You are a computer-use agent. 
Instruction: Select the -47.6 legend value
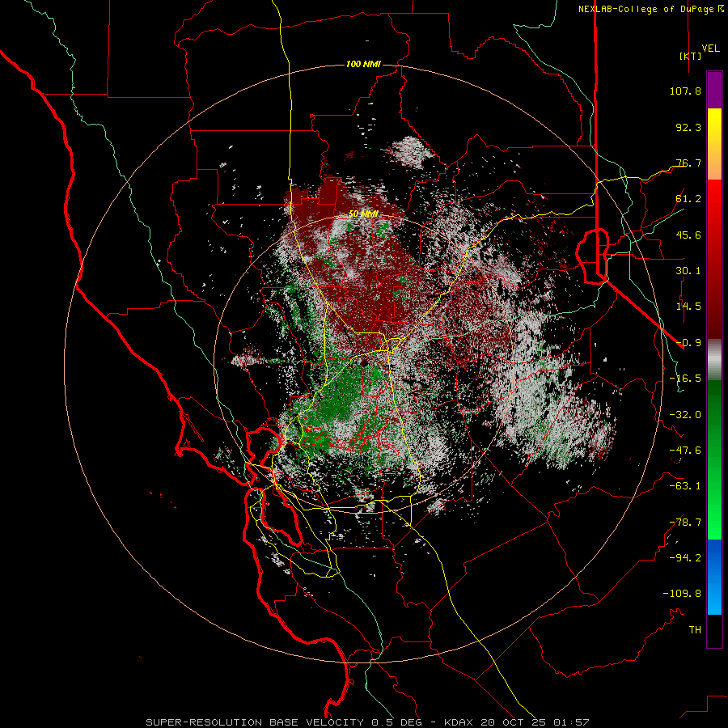685,451
